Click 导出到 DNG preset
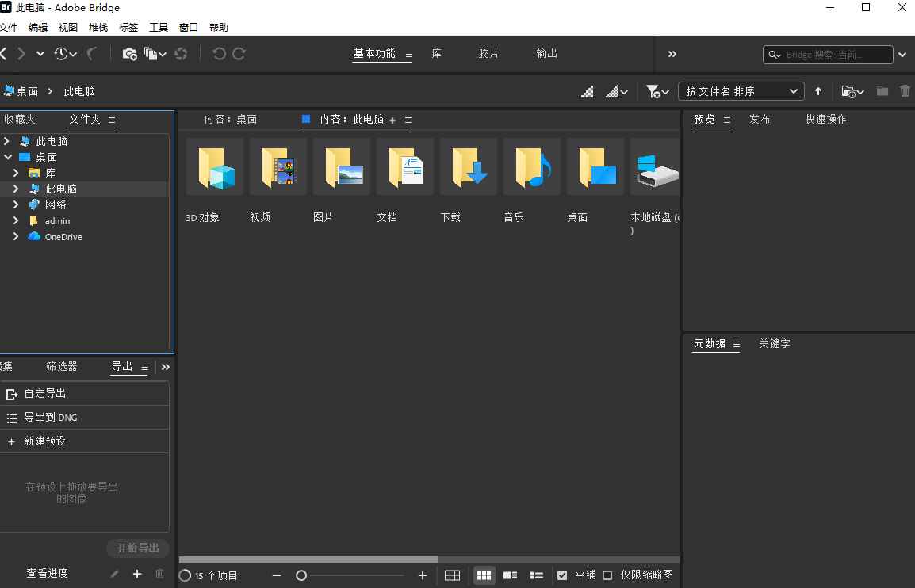The height and width of the screenshot is (588, 915). point(85,417)
